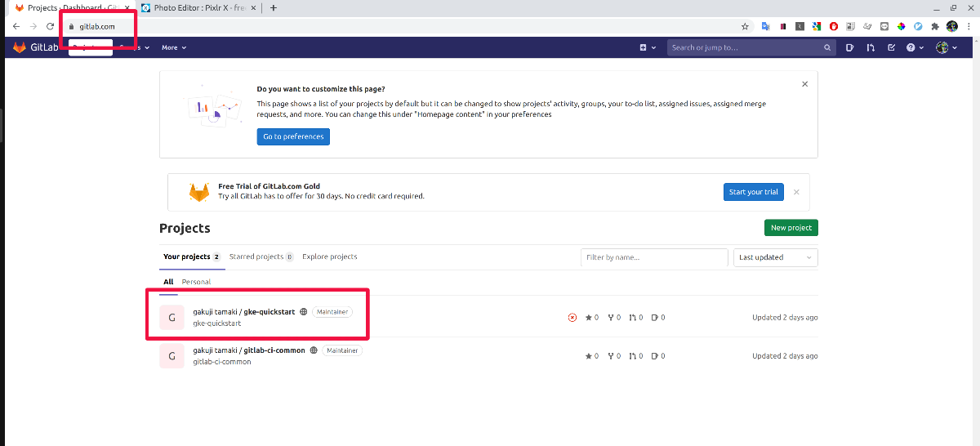Select the All projects sub-tab

pos(168,282)
